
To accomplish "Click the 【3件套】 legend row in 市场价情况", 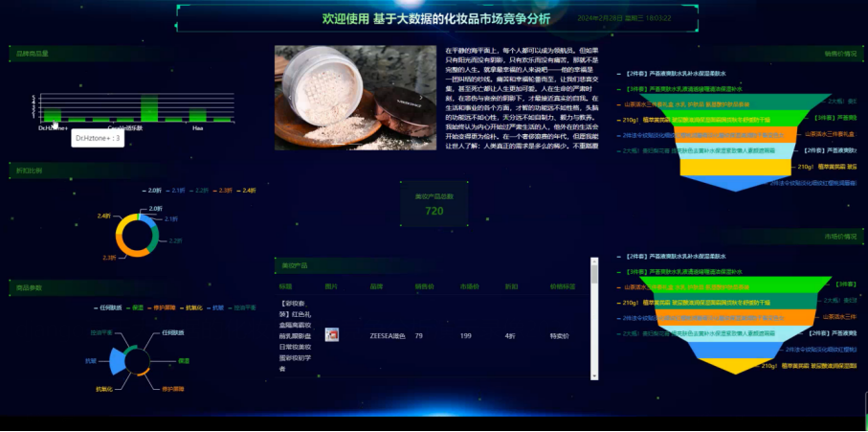I will (679, 272).
